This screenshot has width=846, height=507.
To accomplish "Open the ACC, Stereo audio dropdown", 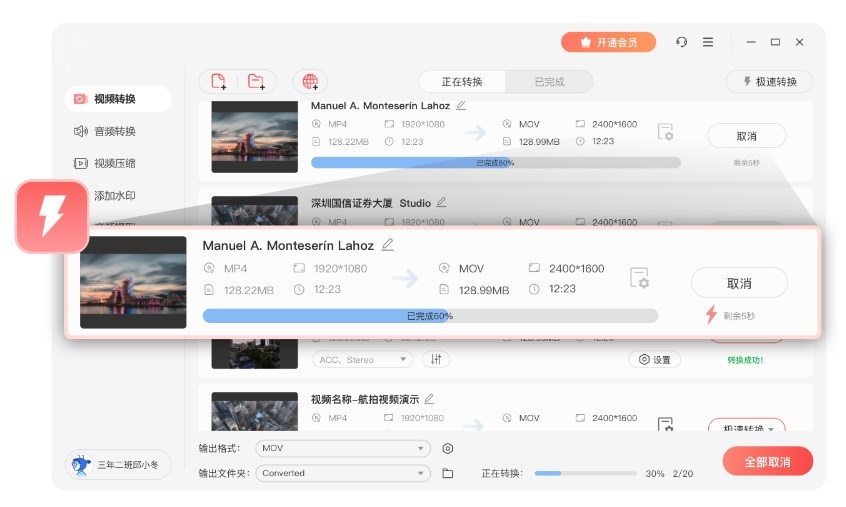I will [x=363, y=359].
